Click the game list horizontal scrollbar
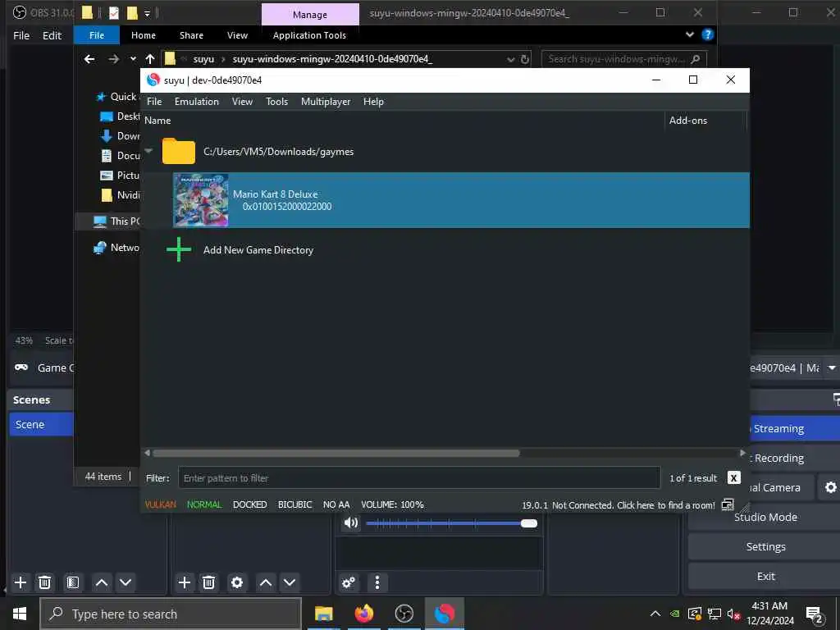 (x=336, y=453)
